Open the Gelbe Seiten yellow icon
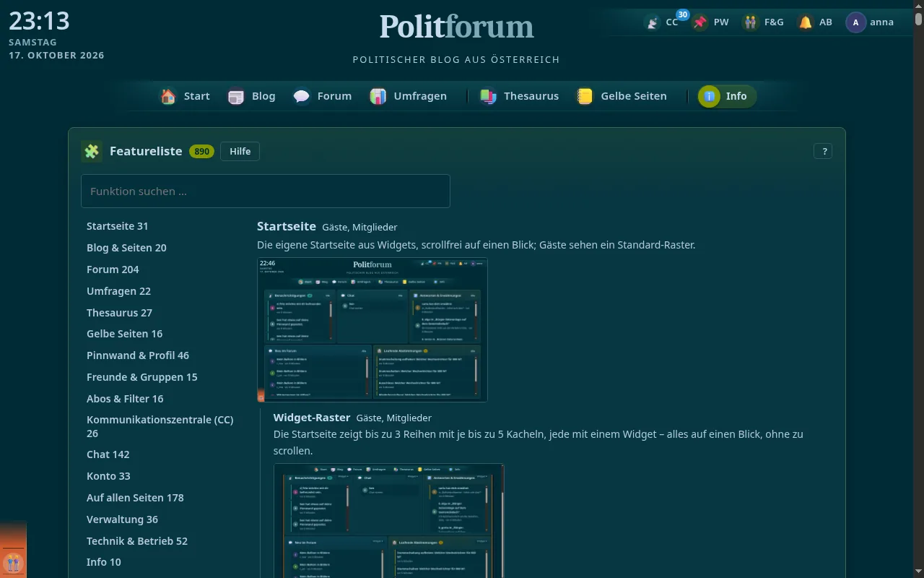 (585, 96)
